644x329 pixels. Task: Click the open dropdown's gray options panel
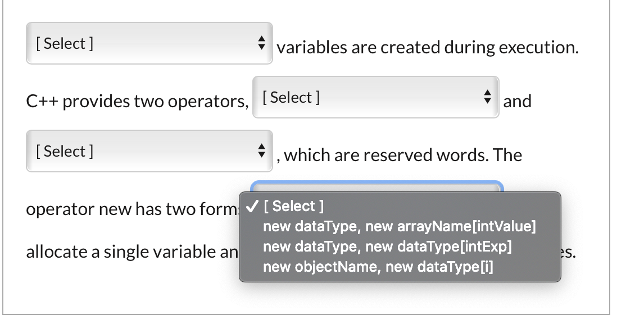pyautogui.click(x=399, y=236)
